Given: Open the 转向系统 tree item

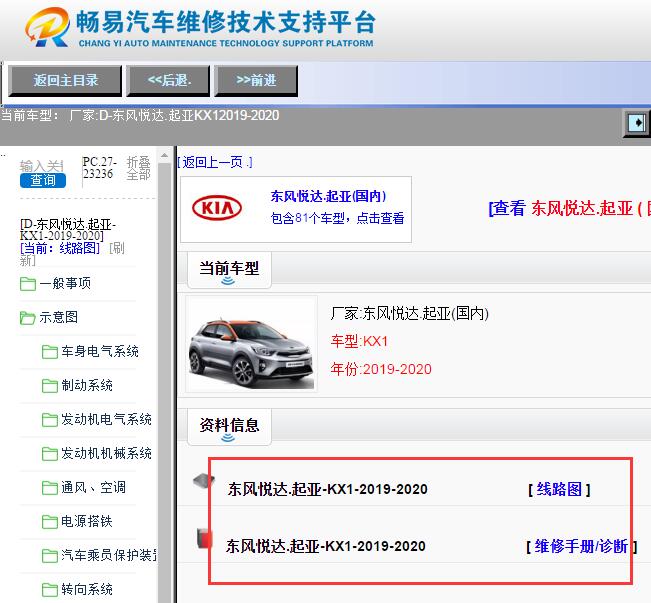Looking at the screenshot, I should (x=87, y=589).
